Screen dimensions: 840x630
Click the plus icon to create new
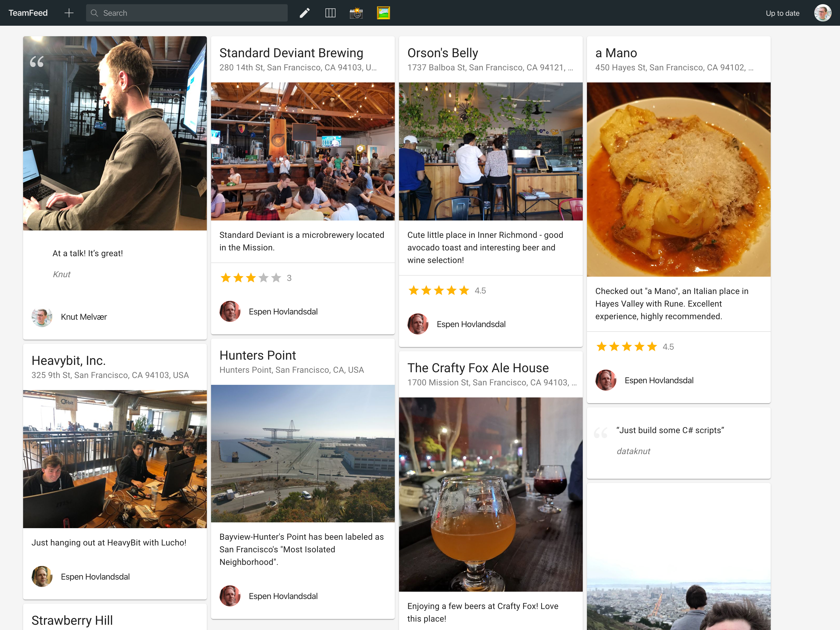(69, 13)
